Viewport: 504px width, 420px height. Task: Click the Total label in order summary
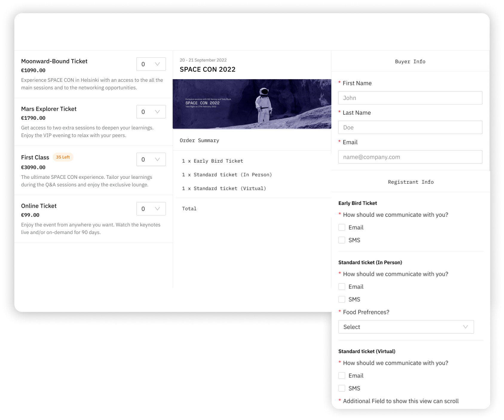pos(189,209)
